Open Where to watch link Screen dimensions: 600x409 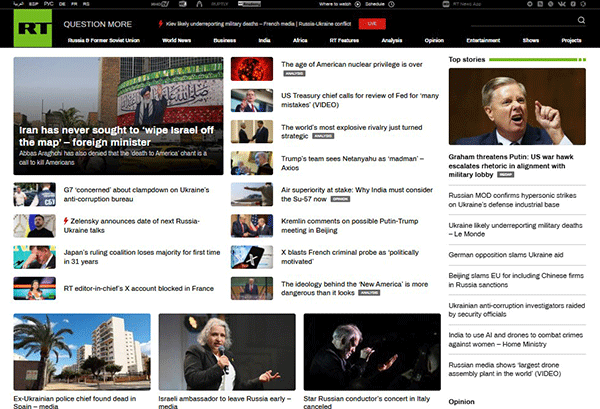click(x=335, y=4)
